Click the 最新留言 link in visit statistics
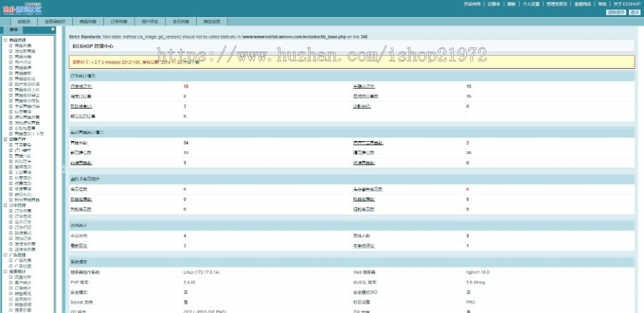 (79, 246)
